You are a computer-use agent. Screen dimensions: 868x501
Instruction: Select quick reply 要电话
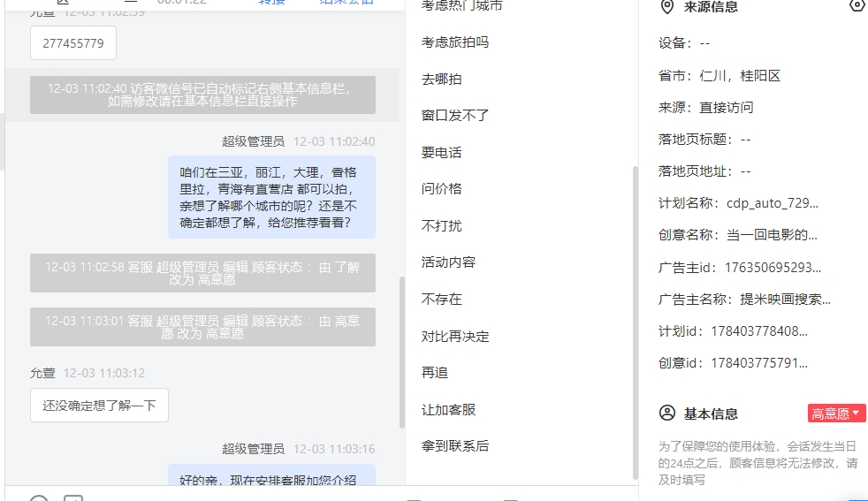click(x=441, y=152)
